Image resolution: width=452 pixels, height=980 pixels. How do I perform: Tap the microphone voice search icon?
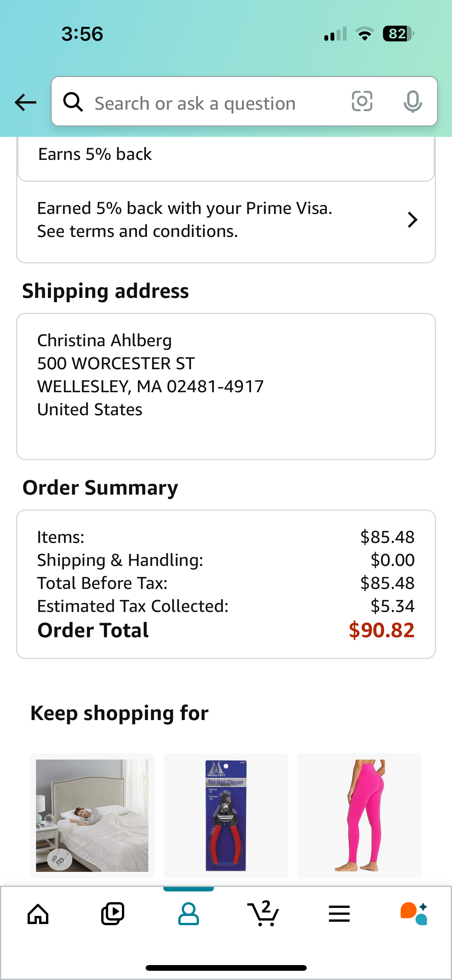(x=413, y=102)
